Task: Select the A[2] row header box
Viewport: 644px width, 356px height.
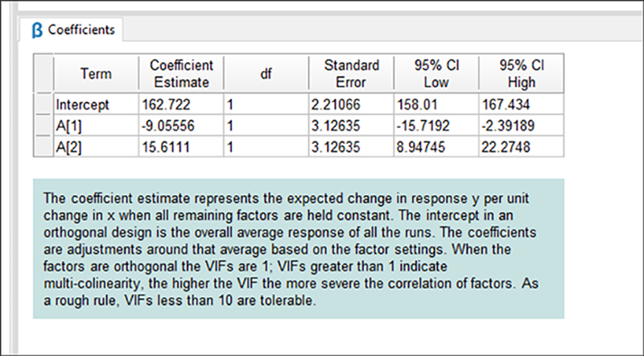Action: (43, 147)
